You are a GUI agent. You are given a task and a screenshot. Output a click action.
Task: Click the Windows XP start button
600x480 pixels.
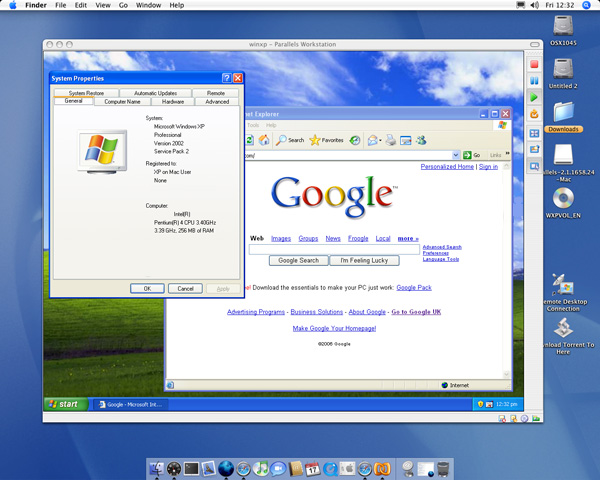click(x=66, y=404)
